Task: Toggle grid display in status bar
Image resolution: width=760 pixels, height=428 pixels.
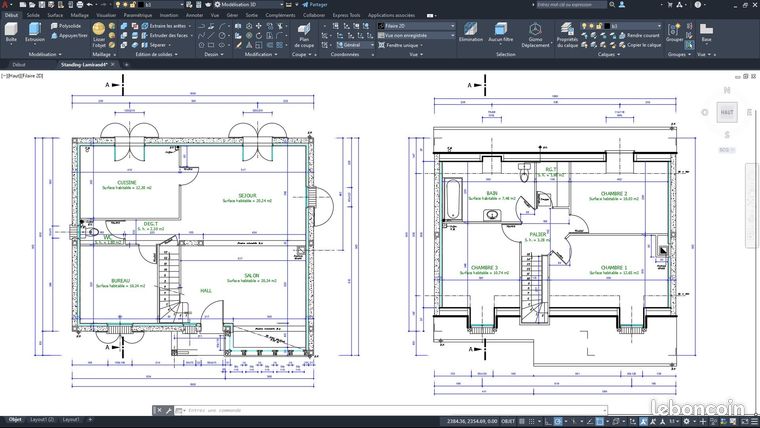Action: [522, 421]
